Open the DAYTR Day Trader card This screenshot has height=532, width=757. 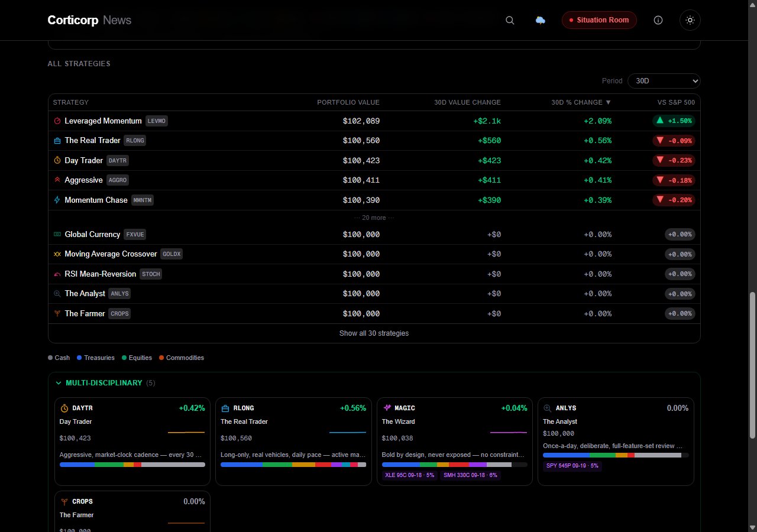point(132,442)
